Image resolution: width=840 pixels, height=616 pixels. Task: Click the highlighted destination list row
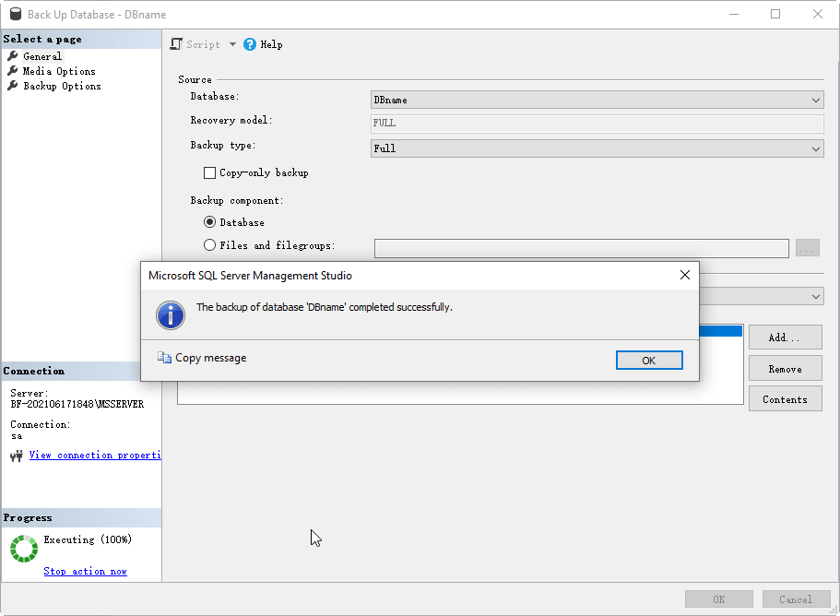(720, 330)
